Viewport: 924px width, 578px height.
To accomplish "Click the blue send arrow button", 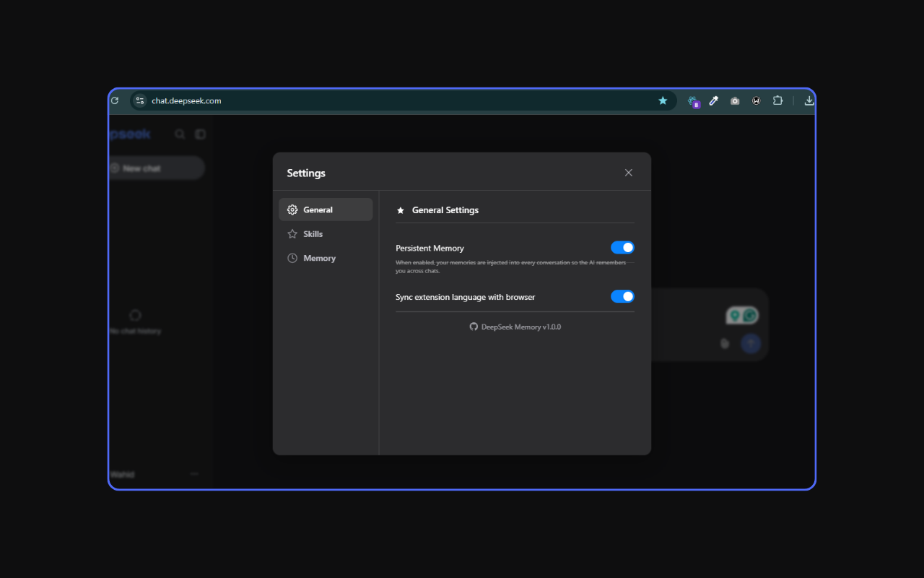I will click(x=751, y=343).
